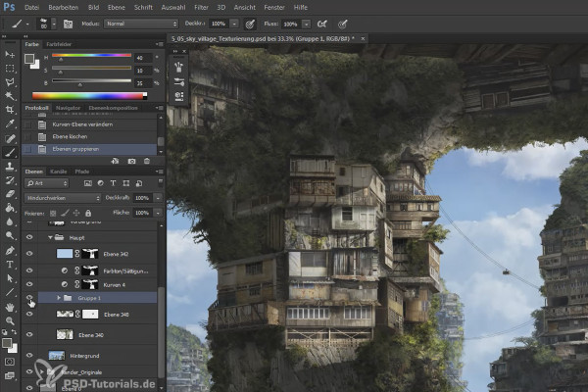Screen dimensions: 588x392
Task: Toggle pressure for size in options bar
Action: click(342, 24)
